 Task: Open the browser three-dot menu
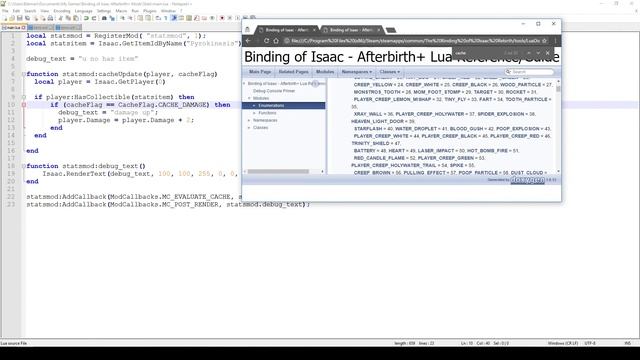tap(555, 40)
